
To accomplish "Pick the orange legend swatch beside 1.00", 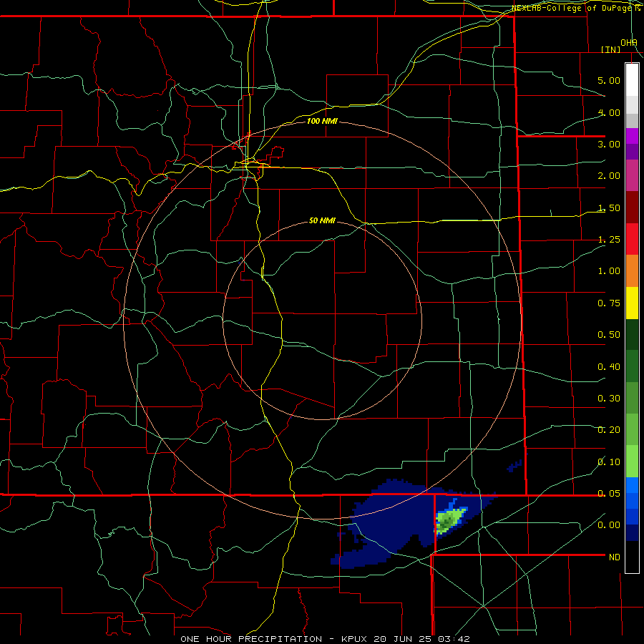I will [632, 270].
